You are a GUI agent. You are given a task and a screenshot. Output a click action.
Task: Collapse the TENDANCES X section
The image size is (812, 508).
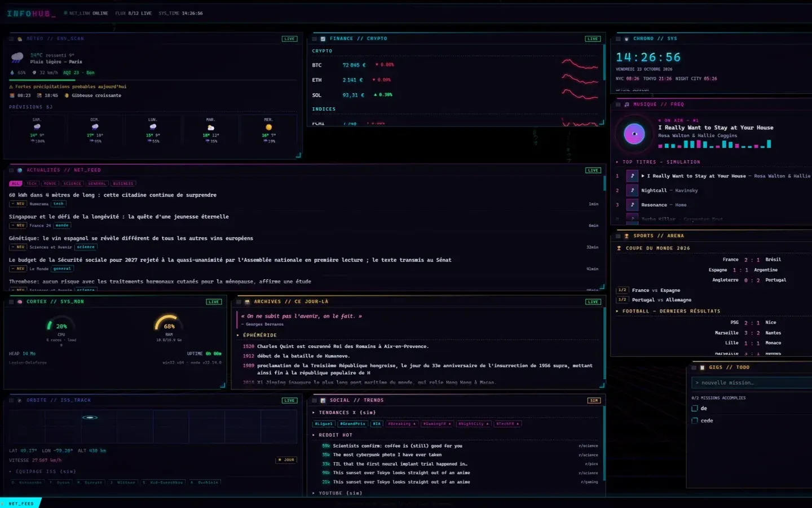coord(344,413)
